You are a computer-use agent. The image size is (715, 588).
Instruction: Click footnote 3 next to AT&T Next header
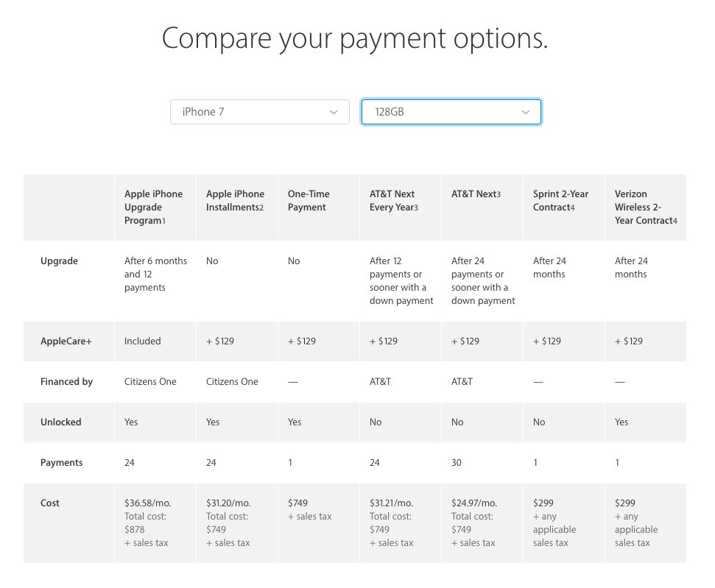click(499, 194)
